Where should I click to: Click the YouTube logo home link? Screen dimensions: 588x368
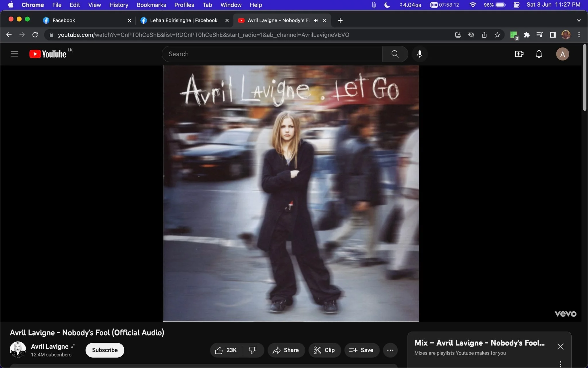[x=48, y=54]
